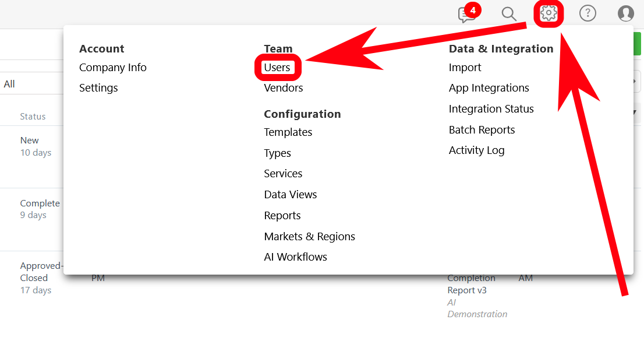Open Settings under Account
The width and height of the screenshot is (644, 337).
coord(98,88)
